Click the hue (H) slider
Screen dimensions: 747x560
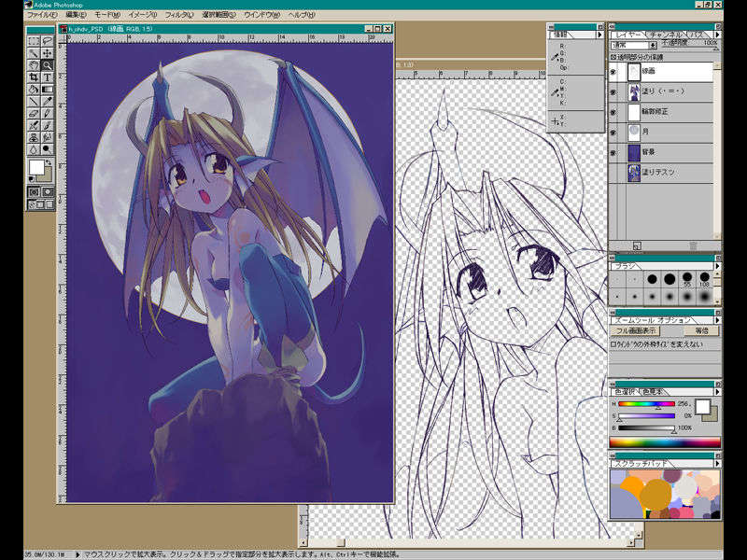click(646, 404)
